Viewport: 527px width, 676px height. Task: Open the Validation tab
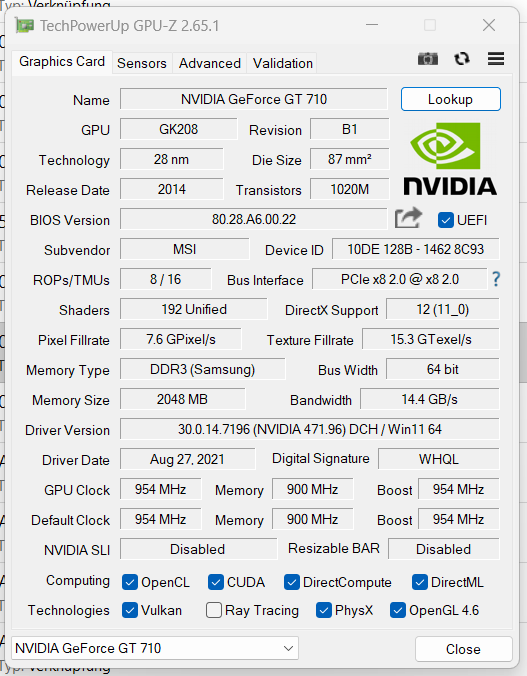[283, 63]
